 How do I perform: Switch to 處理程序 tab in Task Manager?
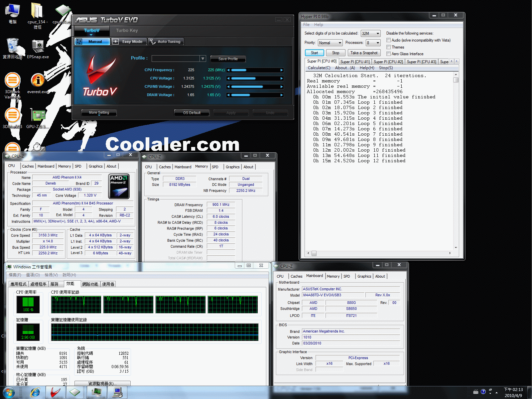[x=38, y=284]
